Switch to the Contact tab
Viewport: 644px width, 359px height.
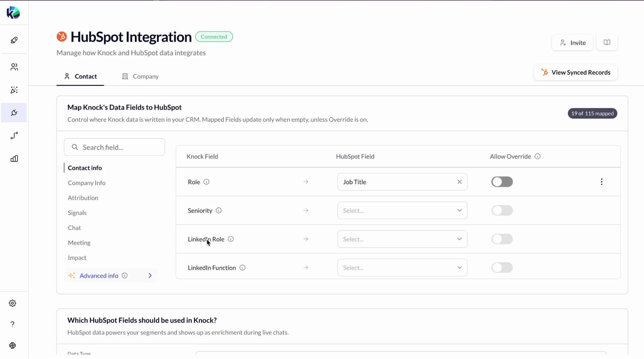80,76
